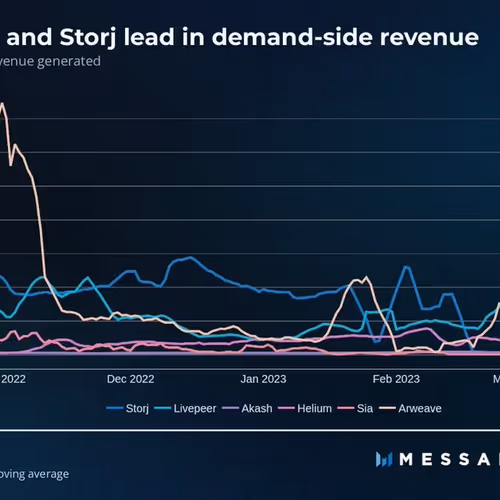The width and height of the screenshot is (500, 500).
Task: Click the Arweave peach line color swatch
Action: [387, 408]
